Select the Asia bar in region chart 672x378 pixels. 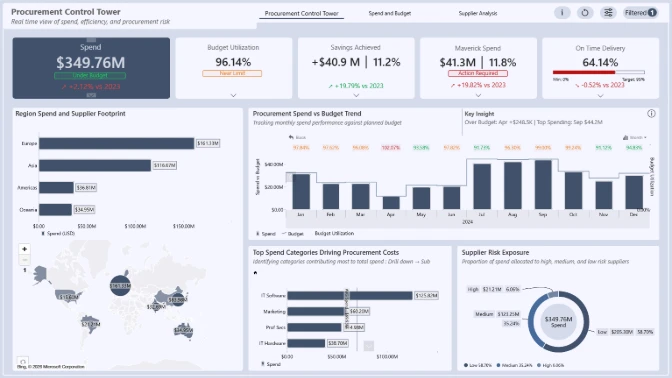tap(95, 165)
